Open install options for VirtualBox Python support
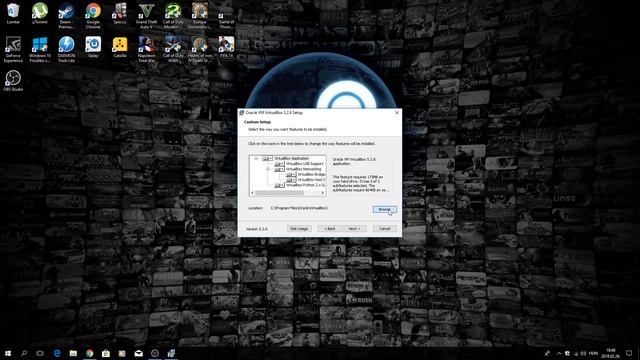 pyautogui.click(x=279, y=185)
